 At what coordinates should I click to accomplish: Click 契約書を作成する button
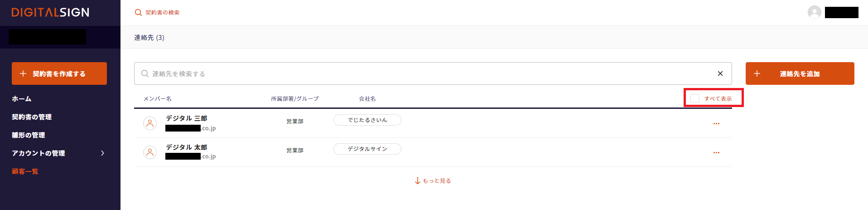tap(59, 73)
